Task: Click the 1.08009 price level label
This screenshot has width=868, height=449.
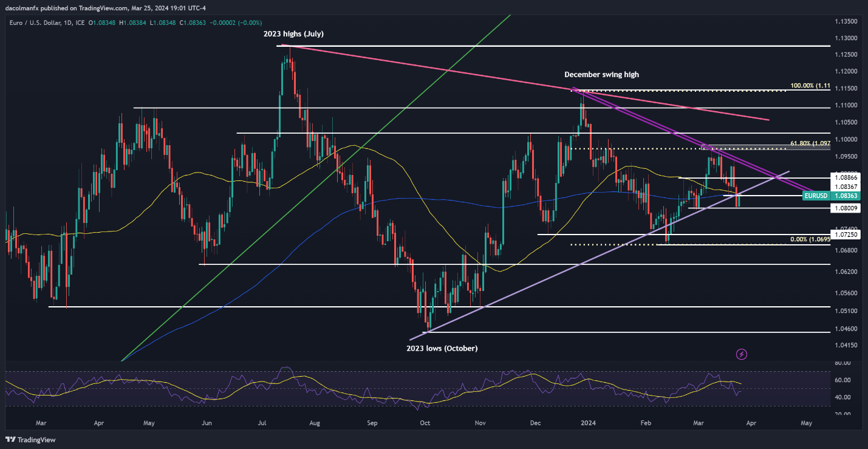Action: (x=846, y=208)
